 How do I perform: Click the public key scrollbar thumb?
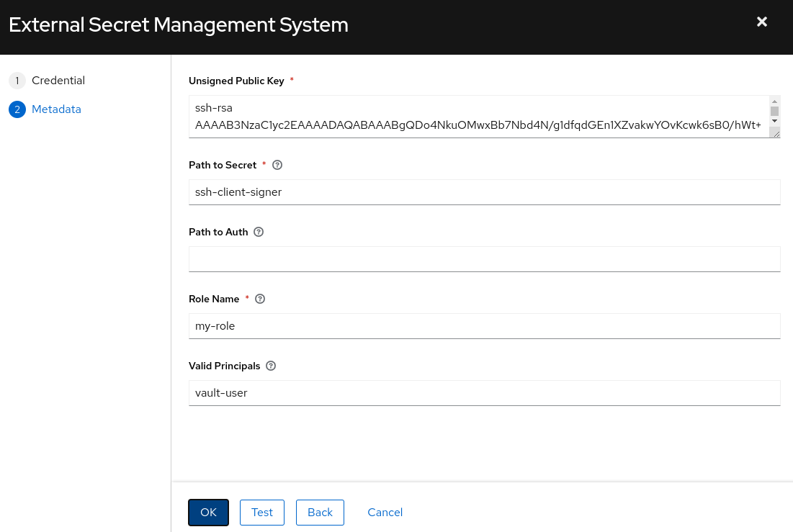tap(775, 111)
